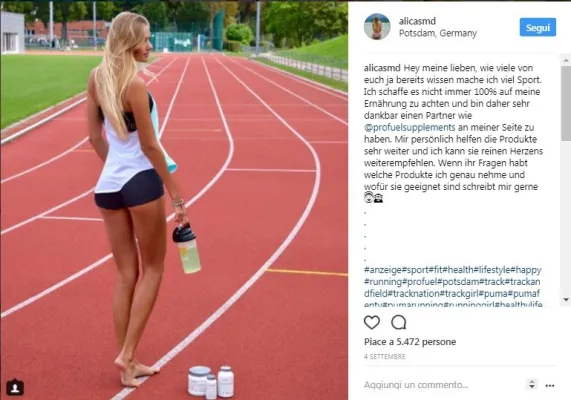Open the three-dot more options menu

click(550, 385)
